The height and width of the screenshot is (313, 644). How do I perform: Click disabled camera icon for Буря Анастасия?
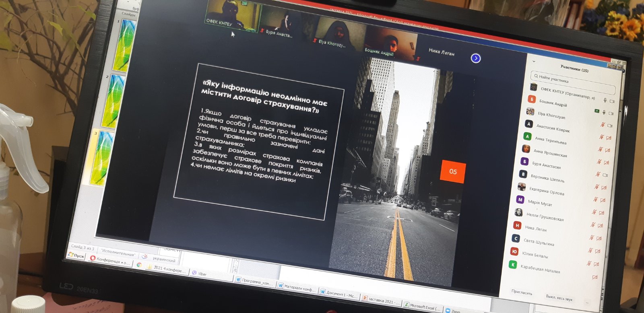pyautogui.click(x=607, y=163)
